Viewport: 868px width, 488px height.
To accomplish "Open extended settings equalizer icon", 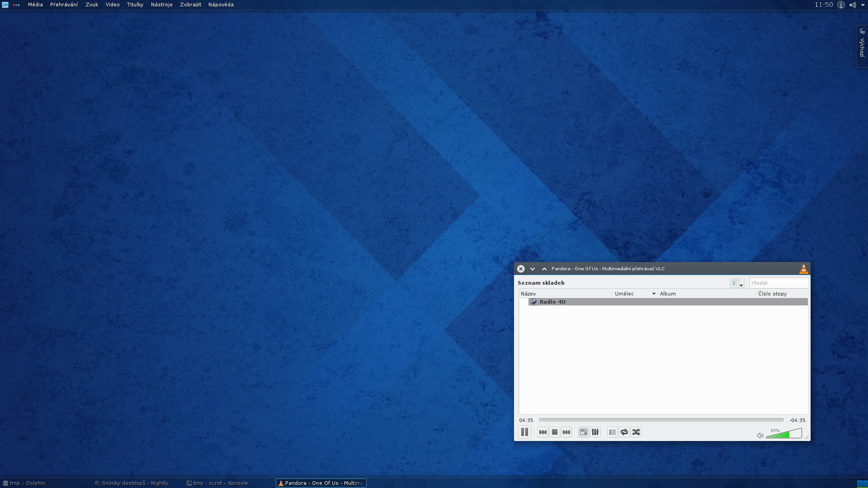I will pos(595,432).
